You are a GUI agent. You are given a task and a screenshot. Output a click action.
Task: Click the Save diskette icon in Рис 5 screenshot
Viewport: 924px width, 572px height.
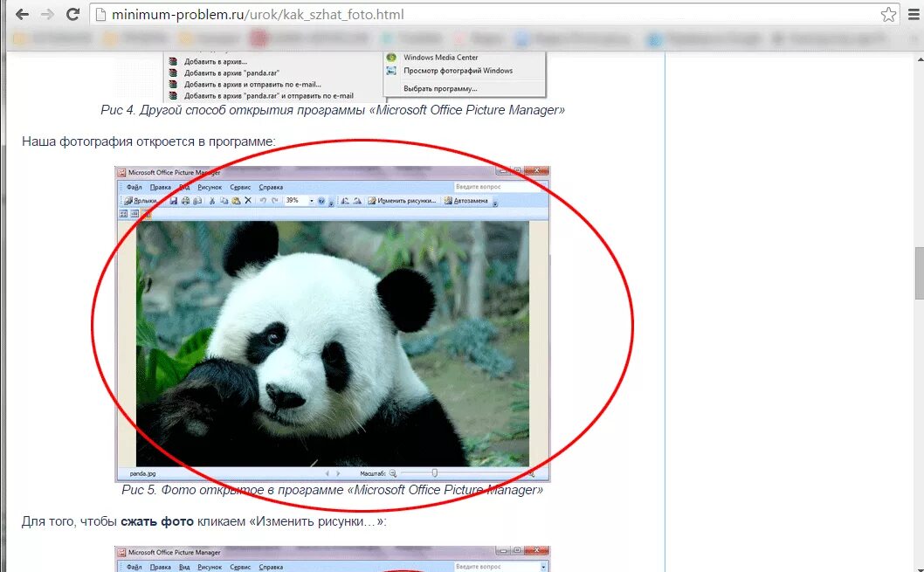pyautogui.click(x=173, y=201)
